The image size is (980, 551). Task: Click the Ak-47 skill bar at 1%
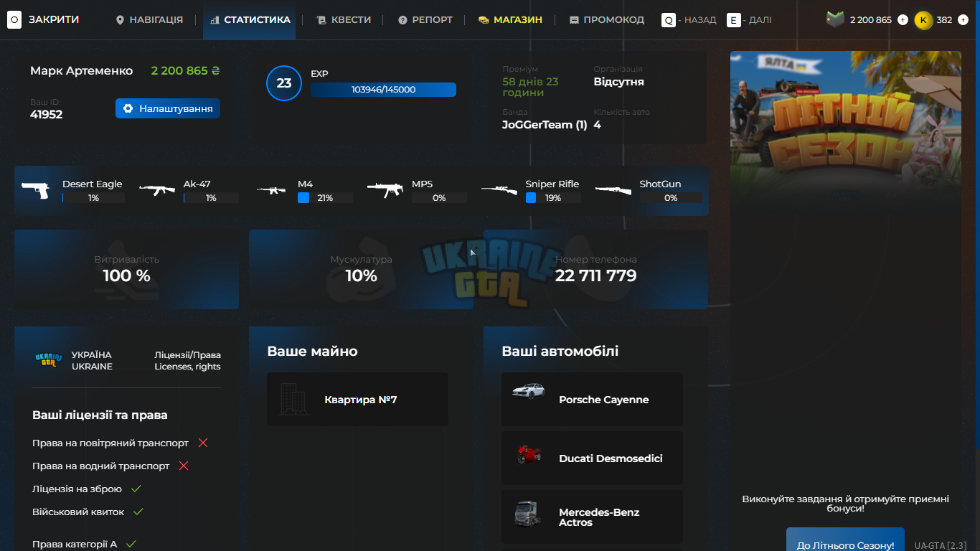point(211,198)
